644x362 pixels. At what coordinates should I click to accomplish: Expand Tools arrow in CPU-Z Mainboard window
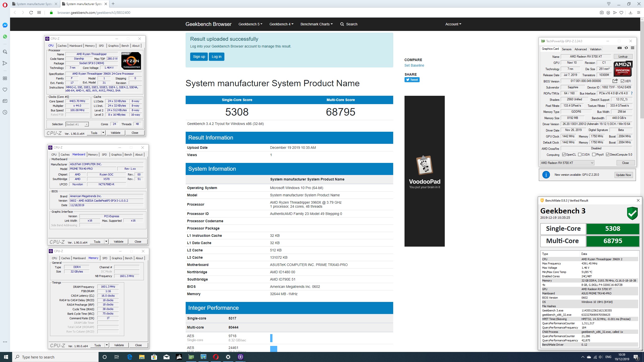tap(106, 242)
